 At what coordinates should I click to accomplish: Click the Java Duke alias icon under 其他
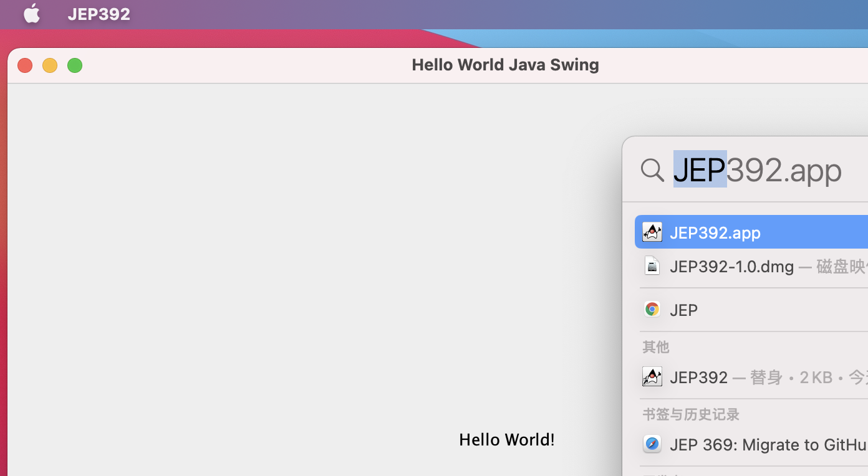click(x=652, y=376)
